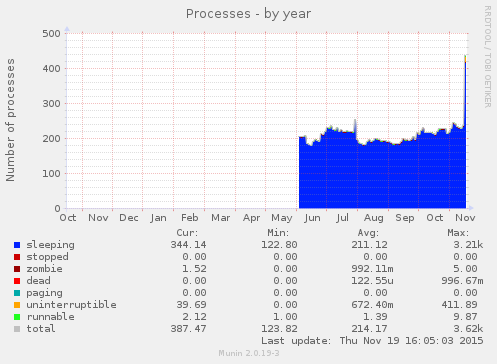Click the 'Avg:' column header
This screenshot has height=364, width=497.
tap(368, 233)
